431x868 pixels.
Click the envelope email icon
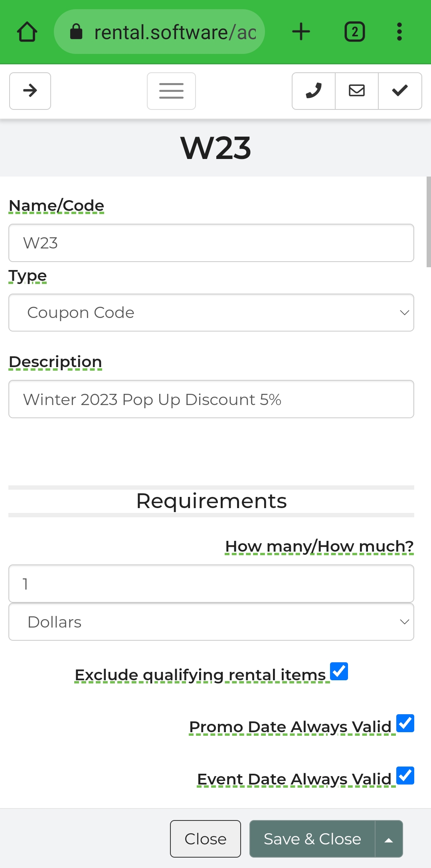click(x=357, y=91)
